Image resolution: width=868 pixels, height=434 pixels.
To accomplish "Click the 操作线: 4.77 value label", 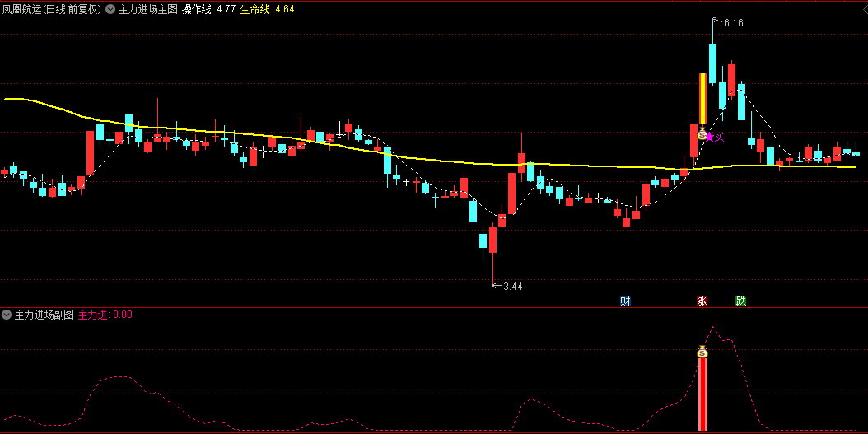I will [208, 9].
